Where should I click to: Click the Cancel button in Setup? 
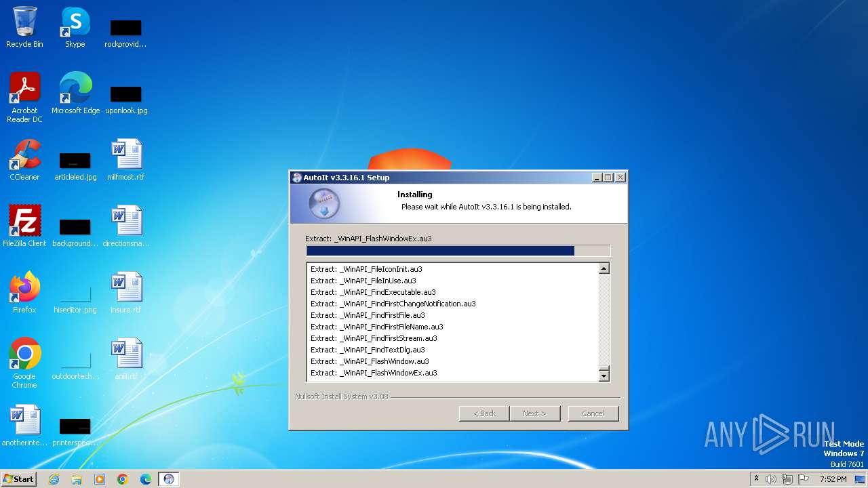[x=593, y=413]
